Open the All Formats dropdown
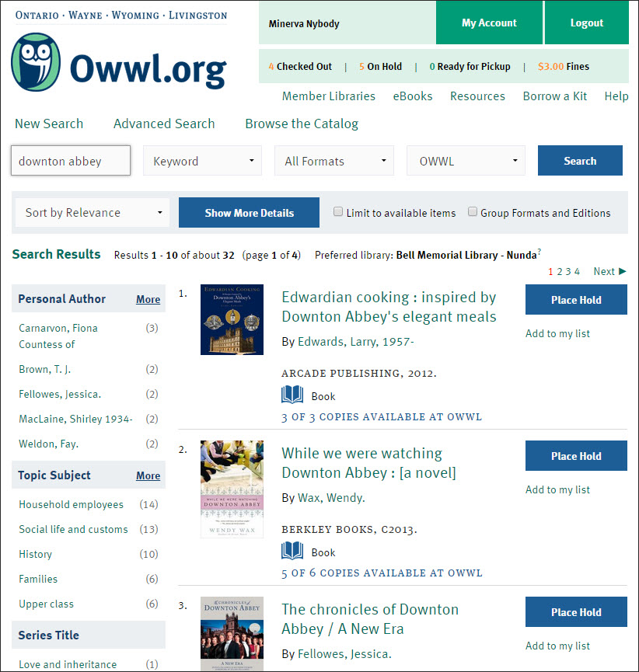 point(334,161)
